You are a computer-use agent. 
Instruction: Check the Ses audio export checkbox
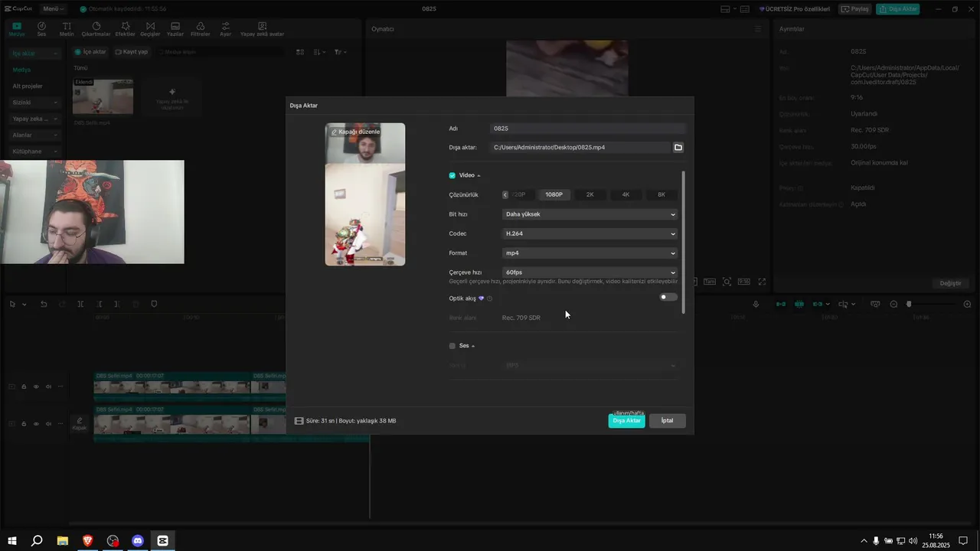(x=452, y=346)
